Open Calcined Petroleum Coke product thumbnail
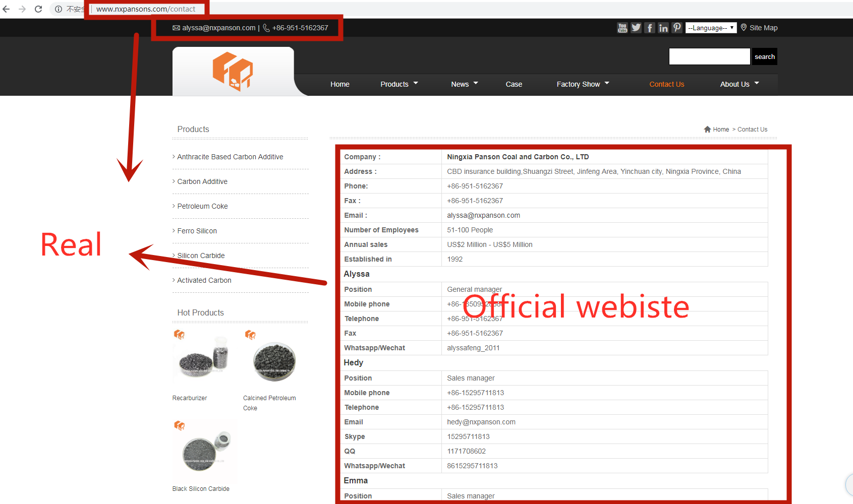This screenshot has height=504, width=853. tap(273, 358)
